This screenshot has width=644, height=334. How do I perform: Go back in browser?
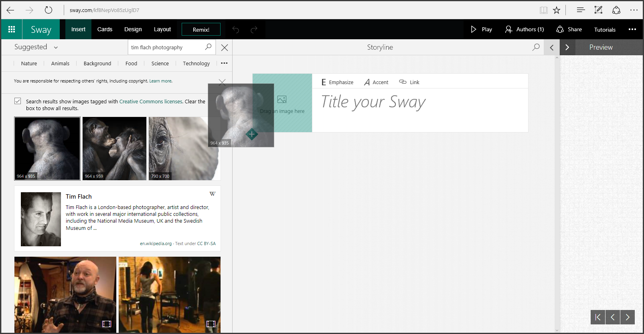(10, 10)
